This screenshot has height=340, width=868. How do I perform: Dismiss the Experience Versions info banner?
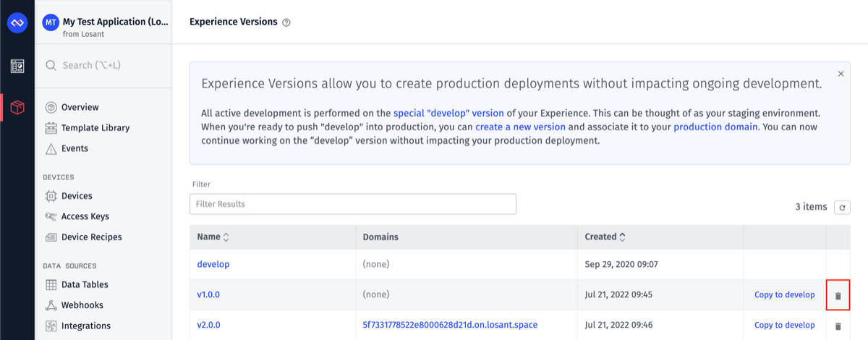pos(841,74)
